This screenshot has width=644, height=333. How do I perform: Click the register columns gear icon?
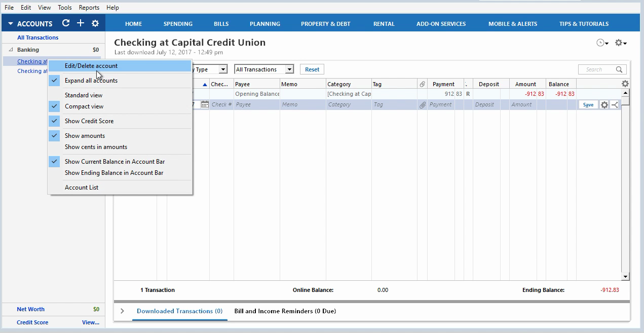[625, 84]
